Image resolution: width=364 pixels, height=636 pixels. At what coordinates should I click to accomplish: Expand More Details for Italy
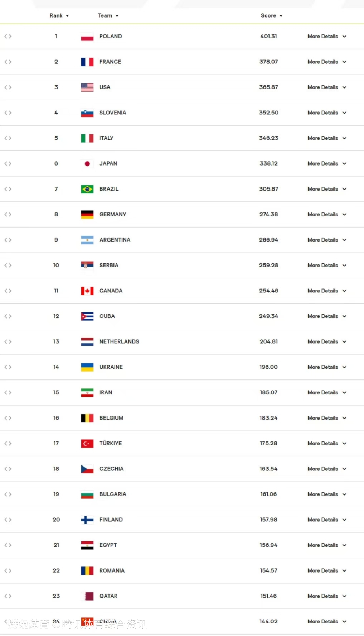327,138
